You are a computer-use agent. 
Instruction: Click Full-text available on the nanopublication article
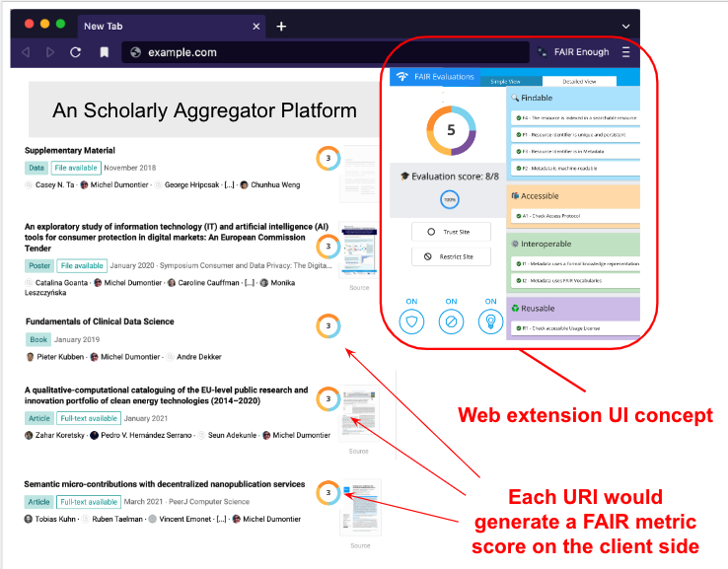[x=89, y=502]
